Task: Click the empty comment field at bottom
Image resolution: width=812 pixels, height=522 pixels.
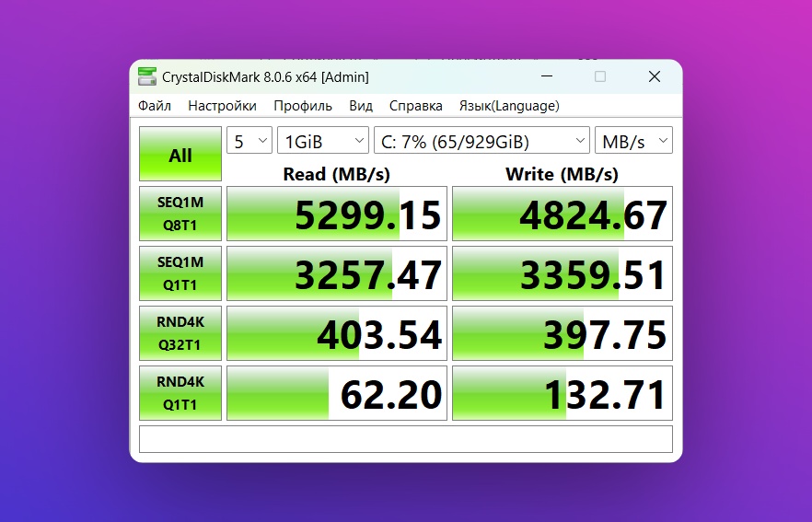Action: click(x=406, y=439)
